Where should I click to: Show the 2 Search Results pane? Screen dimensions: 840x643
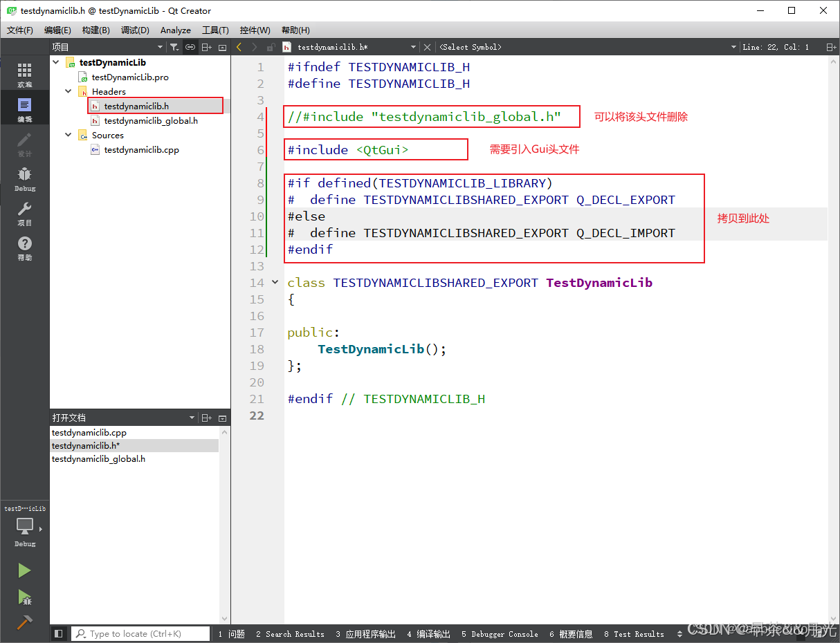pyautogui.click(x=290, y=633)
